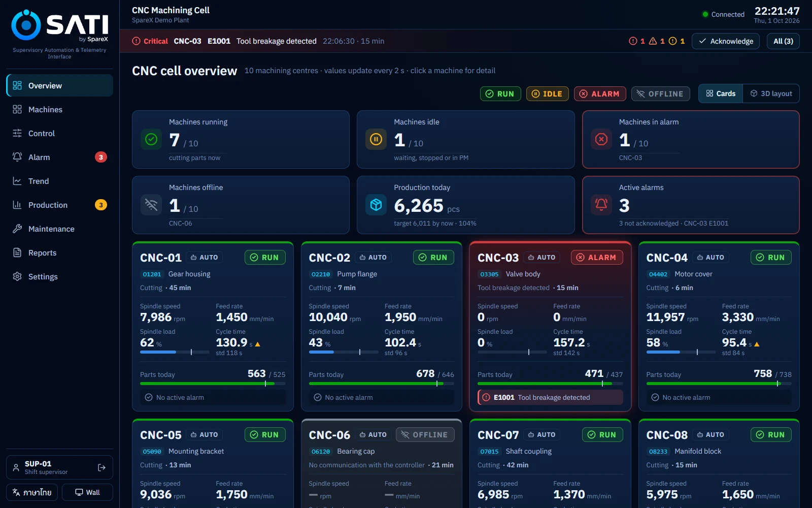Toggle the IDLE status filter
This screenshot has height=508, width=812.
547,93
